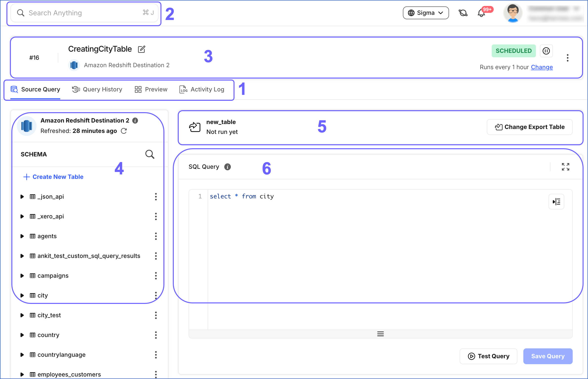The height and width of the screenshot is (379, 588).
Task: Switch to the Query History tab
Action: pos(97,89)
